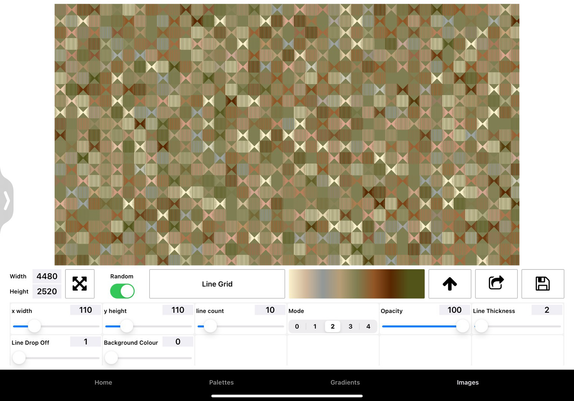This screenshot has width=574, height=401.
Task: Click the x width value field 110
Action: tap(85, 310)
